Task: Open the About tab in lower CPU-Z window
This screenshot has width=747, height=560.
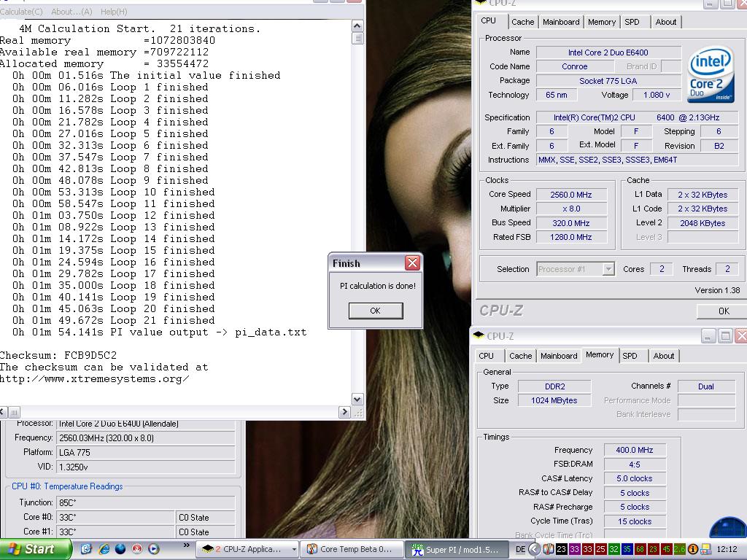Action: [664, 356]
